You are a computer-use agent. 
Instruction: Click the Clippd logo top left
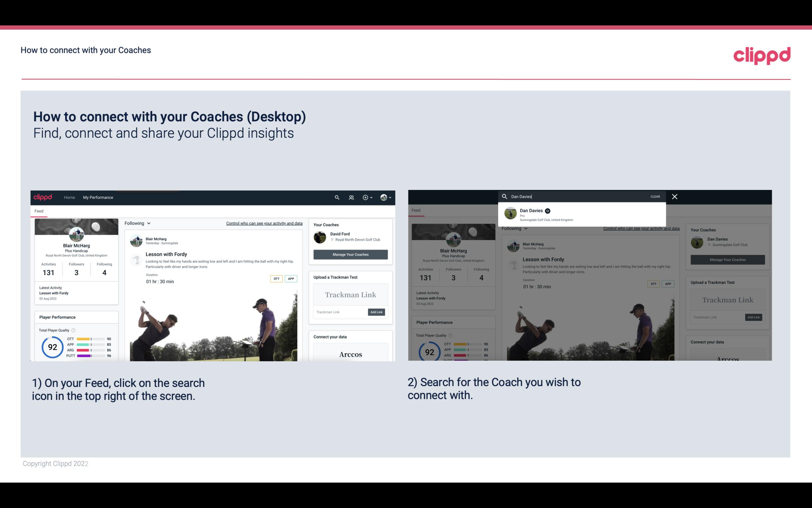tap(43, 197)
